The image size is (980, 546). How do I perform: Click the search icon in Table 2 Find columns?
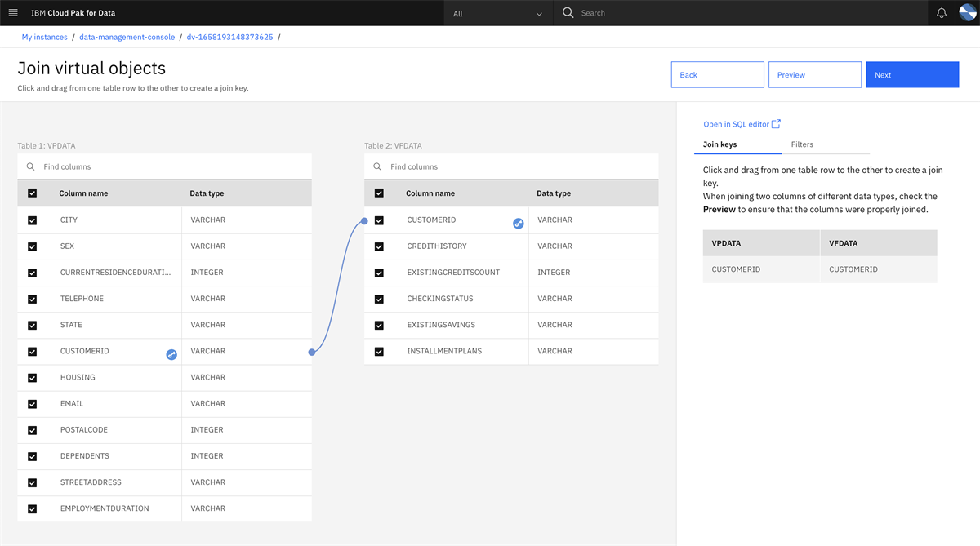[376, 166]
